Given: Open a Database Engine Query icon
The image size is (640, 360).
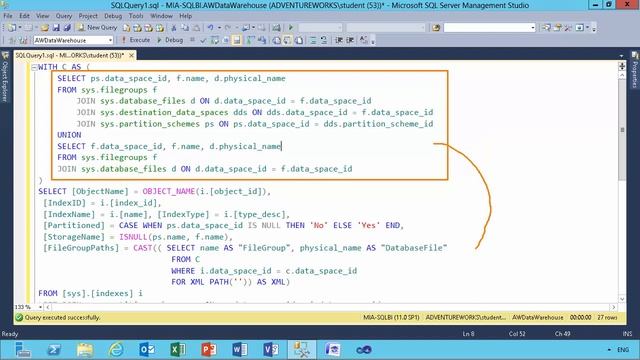Looking at the screenshot, I should pyautogui.click(x=127, y=28).
